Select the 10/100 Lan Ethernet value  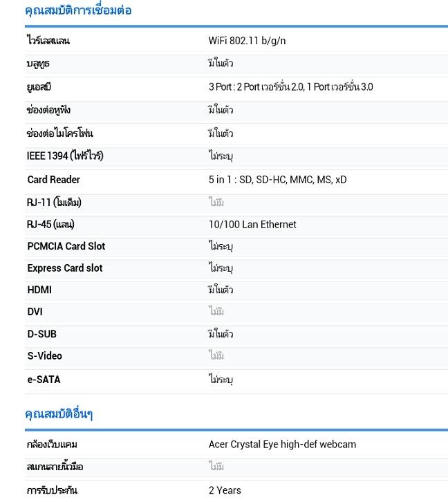pyautogui.click(x=252, y=225)
